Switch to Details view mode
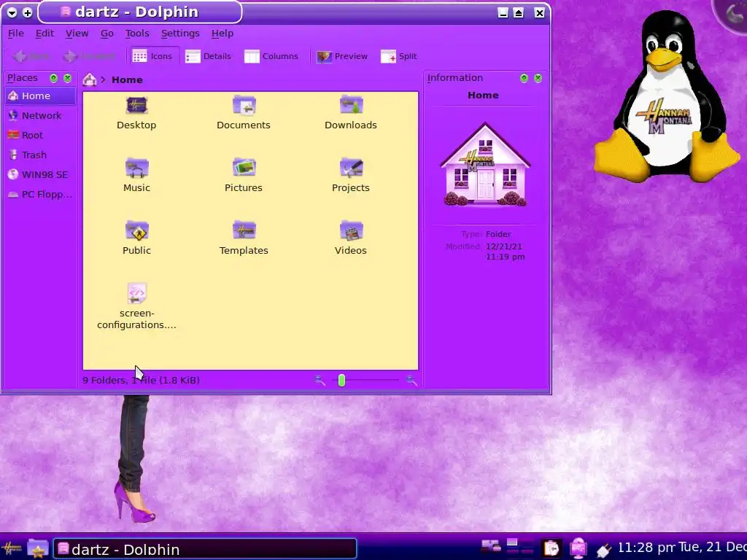 pyautogui.click(x=208, y=56)
